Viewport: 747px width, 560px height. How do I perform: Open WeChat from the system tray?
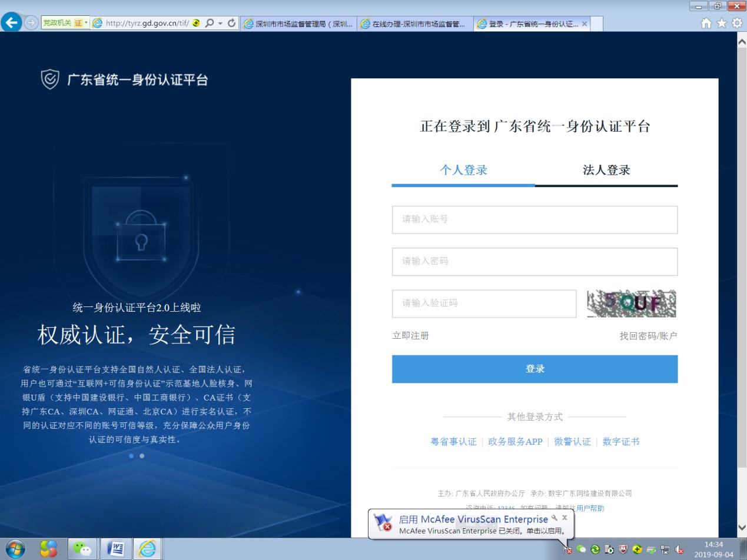tap(582, 549)
